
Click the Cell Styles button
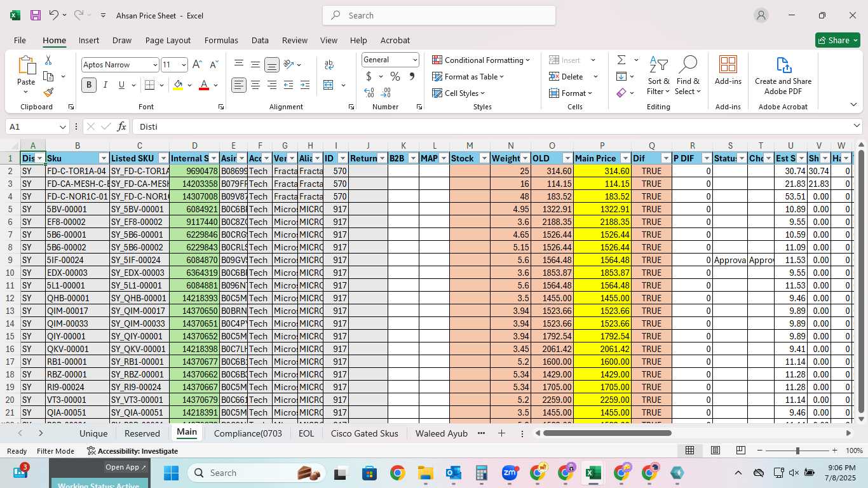tap(459, 93)
